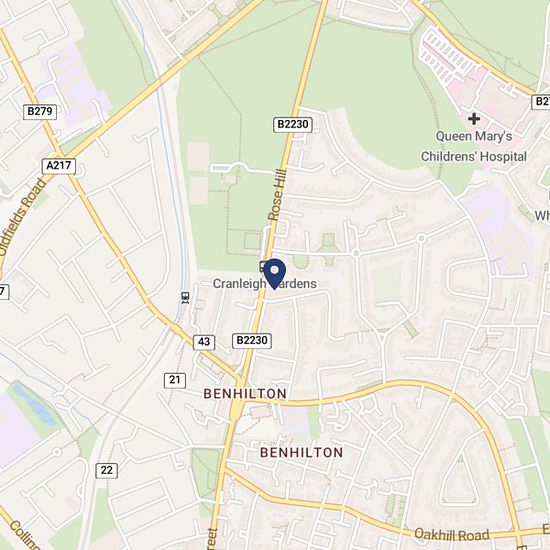Select the A217 road shield

click(59, 165)
